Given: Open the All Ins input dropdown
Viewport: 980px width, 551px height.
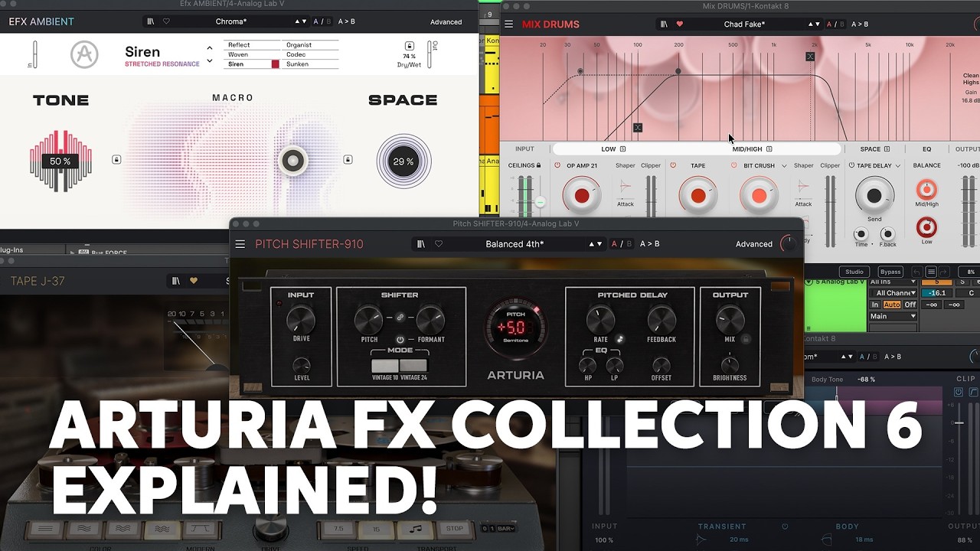Looking at the screenshot, I should pos(892,282).
